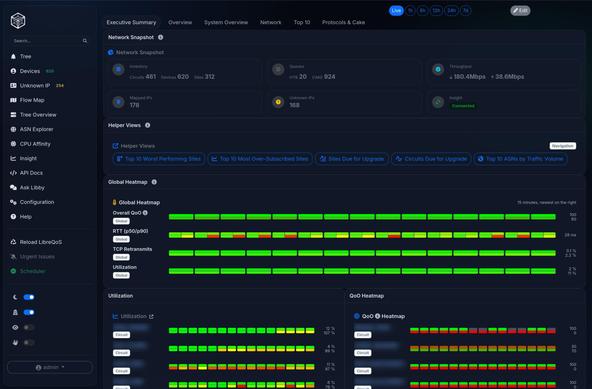Switch to Executive Summary tab
592x389 pixels.
[x=131, y=22]
